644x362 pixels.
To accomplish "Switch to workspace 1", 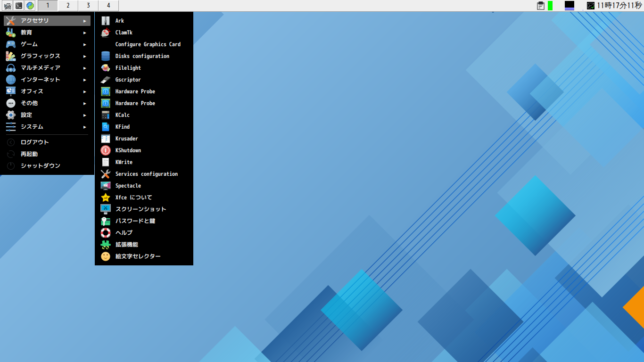I will click(x=48, y=6).
